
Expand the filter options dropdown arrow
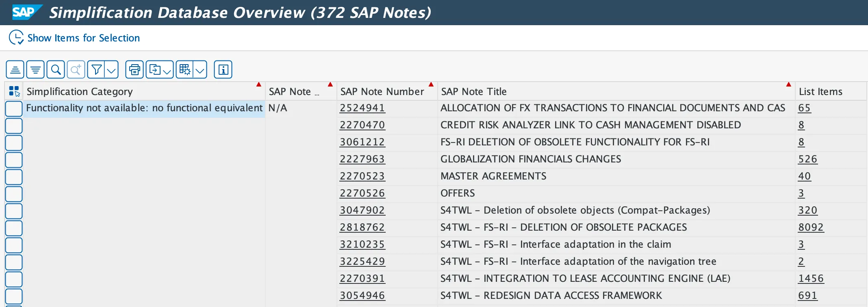click(x=111, y=70)
